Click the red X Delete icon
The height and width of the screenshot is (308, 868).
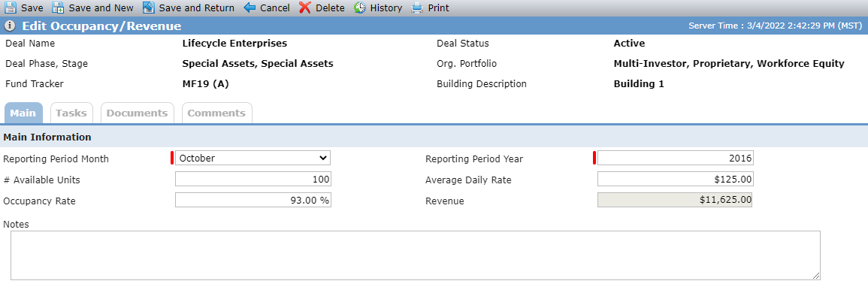(x=304, y=8)
